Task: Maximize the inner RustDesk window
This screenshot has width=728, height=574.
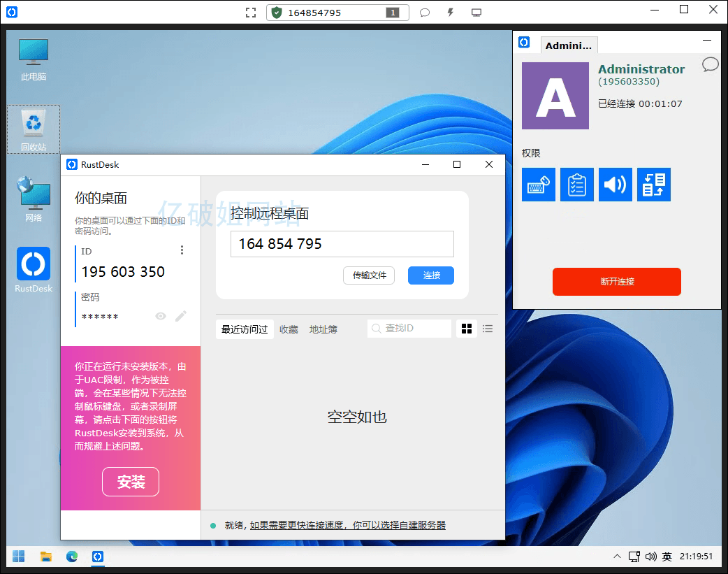Action: [457, 164]
